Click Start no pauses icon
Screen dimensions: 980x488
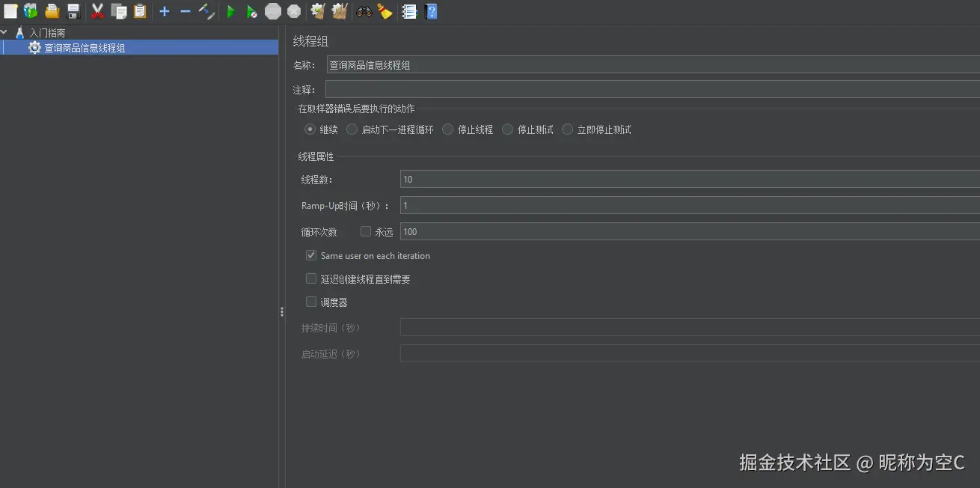252,11
